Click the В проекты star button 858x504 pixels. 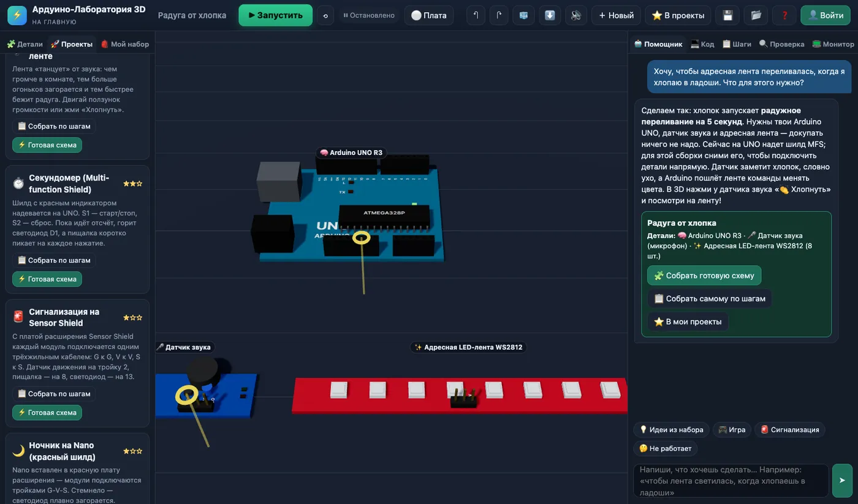(678, 15)
